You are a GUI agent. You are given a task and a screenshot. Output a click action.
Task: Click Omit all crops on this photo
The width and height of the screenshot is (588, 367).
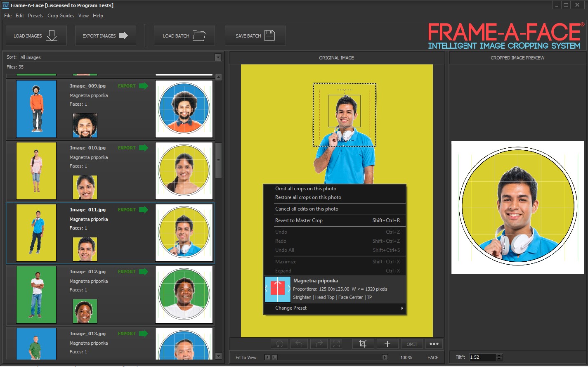[x=305, y=189]
